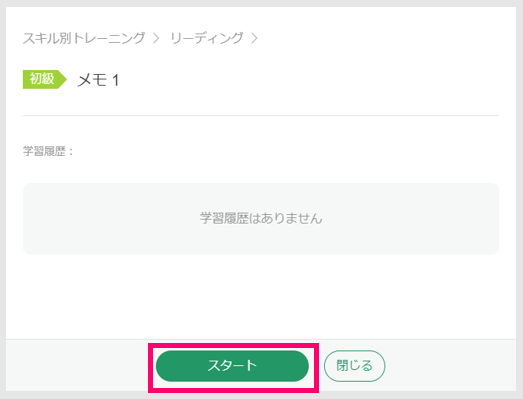Click the 学習履歴: label
Viewport: 523px width, 399px height.
tap(48, 151)
